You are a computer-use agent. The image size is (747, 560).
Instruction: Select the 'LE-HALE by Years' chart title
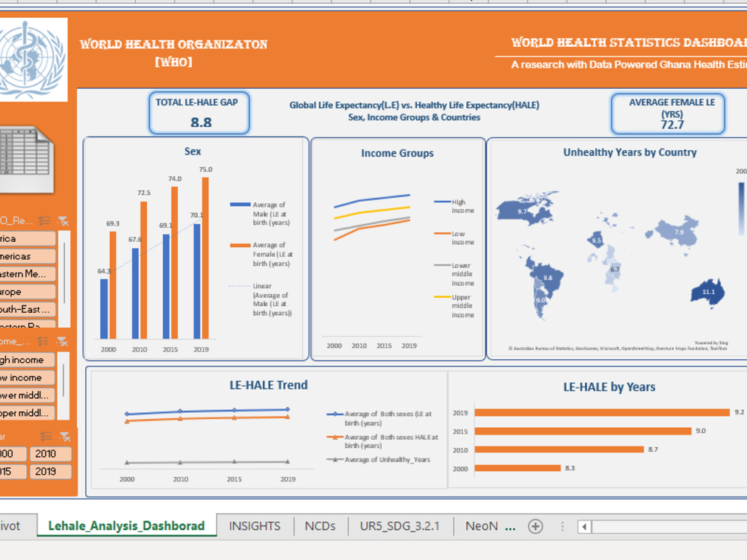(609, 387)
